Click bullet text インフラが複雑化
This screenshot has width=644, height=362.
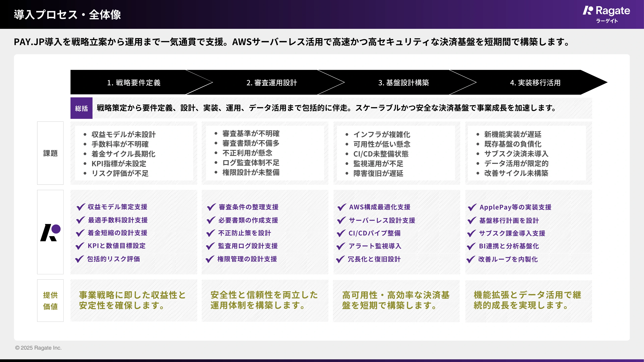point(382,134)
